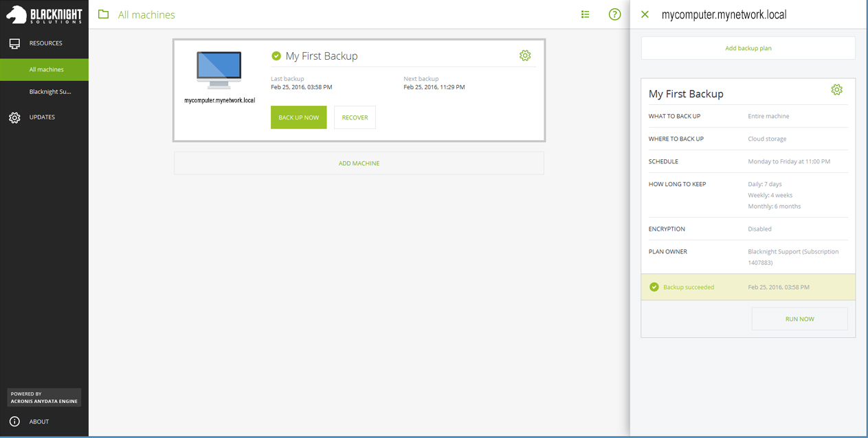Switch view using the list view icon

pyautogui.click(x=585, y=14)
